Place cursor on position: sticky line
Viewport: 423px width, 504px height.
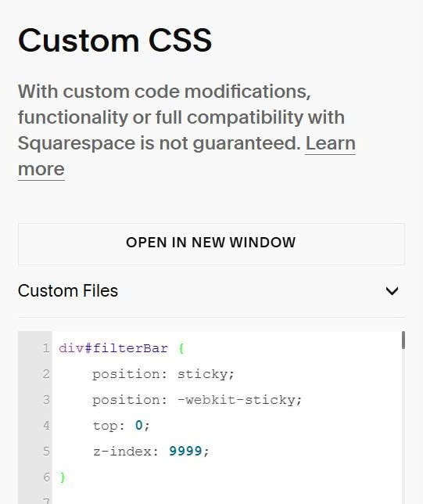(163, 374)
